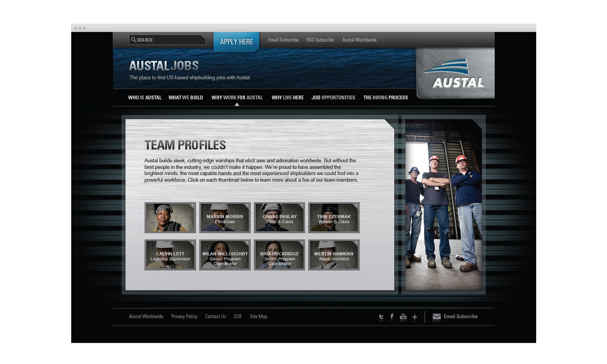
Task: Open Austal Worldwide link in top bar
Action: pos(359,40)
